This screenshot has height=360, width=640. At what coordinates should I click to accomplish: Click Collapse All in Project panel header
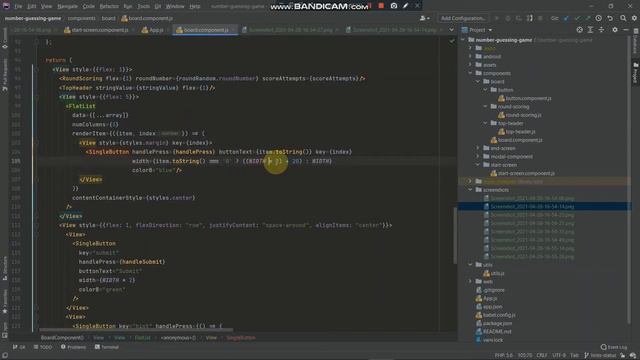click(x=601, y=30)
